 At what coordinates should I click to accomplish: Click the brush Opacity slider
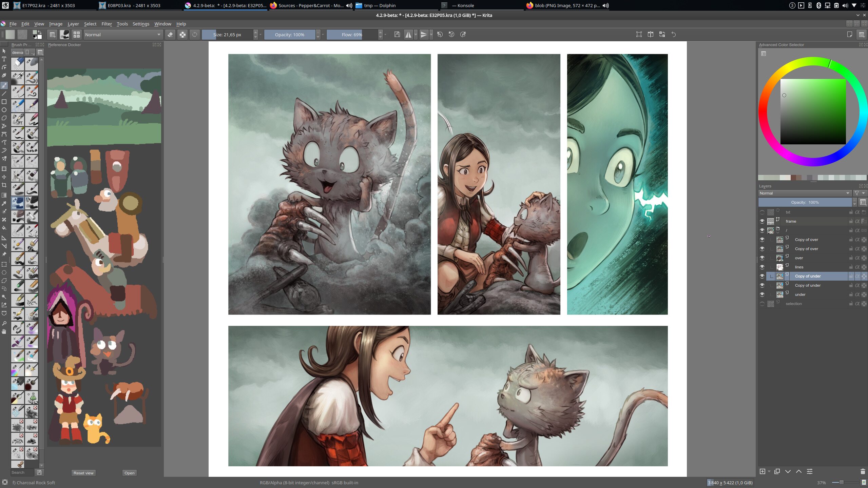coord(289,35)
